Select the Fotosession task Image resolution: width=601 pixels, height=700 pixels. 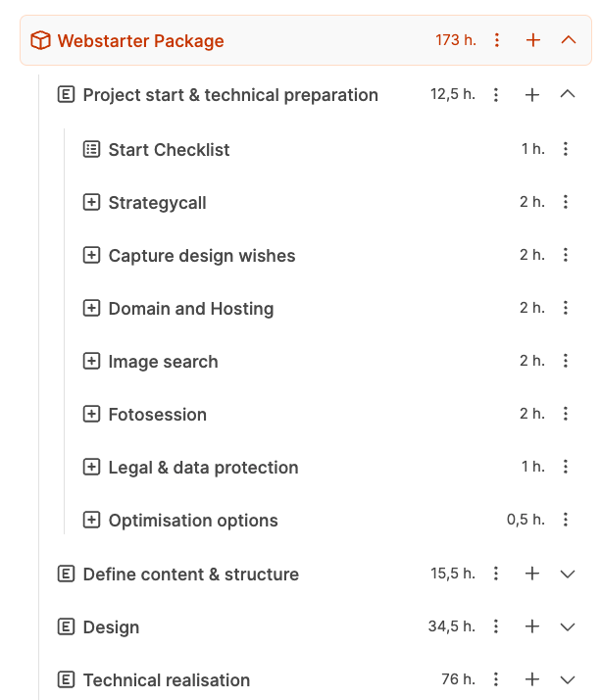[x=157, y=415]
